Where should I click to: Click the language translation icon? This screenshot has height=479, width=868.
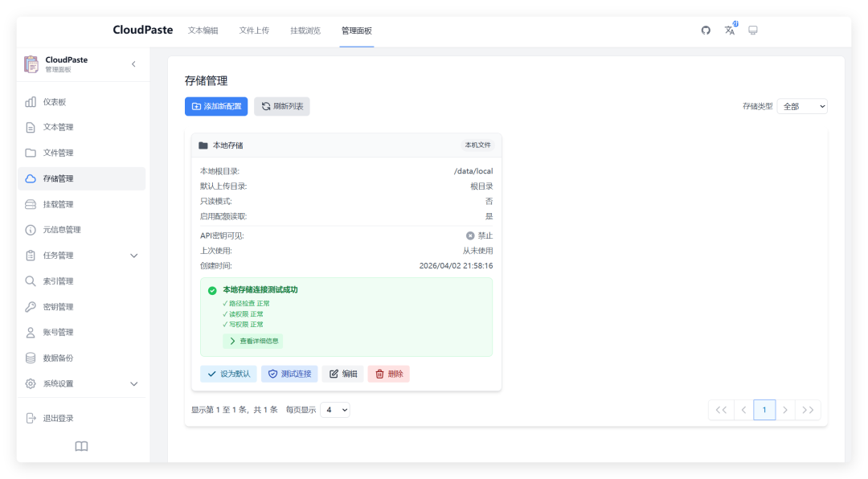point(730,31)
